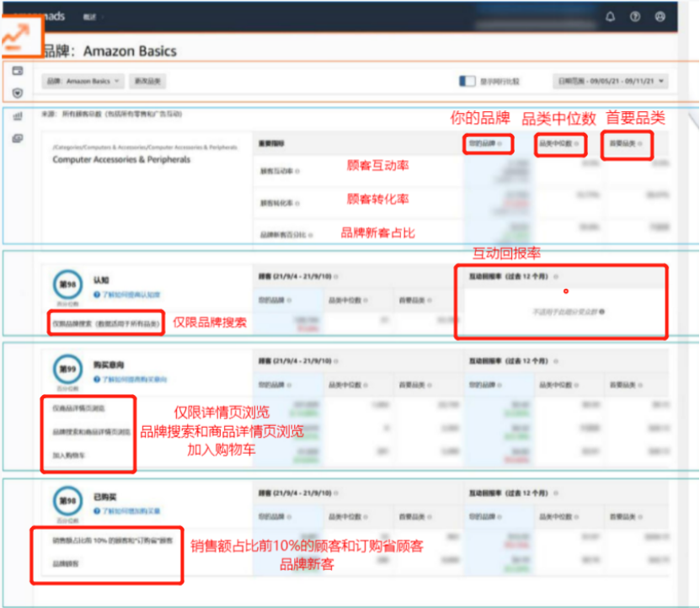
Task: Open the 品牌: Amazon Basics dropdown
Action: coord(83,81)
